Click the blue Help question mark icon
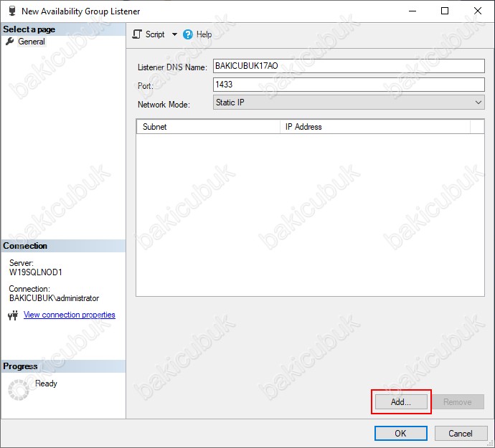The image size is (495, 448). coord(187,34)
